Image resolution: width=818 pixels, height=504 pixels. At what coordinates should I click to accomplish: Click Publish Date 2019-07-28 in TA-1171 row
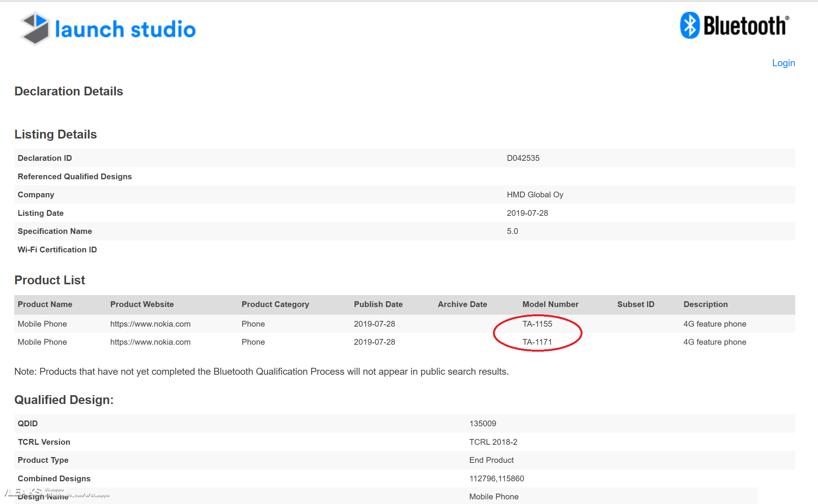[x=374, y=342]
